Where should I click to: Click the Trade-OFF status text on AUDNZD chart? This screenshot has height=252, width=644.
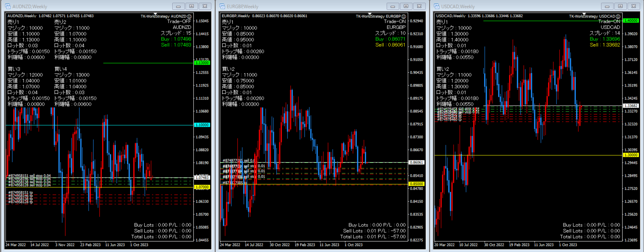[x=179, y=21]
